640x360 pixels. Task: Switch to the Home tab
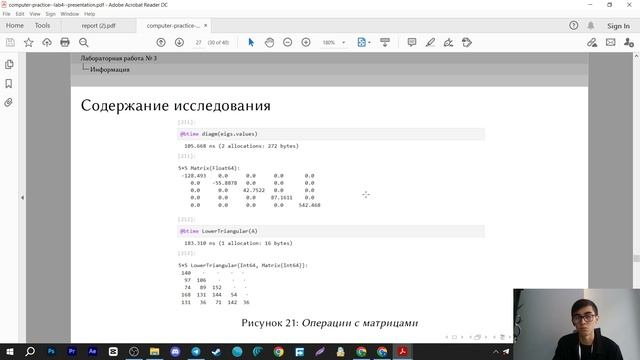(15, 25)
